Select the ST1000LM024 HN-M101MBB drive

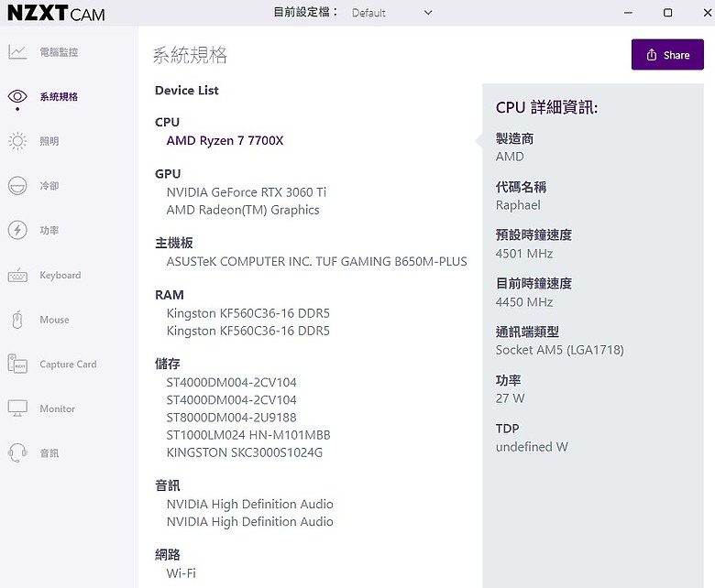[x=248, y=435]
